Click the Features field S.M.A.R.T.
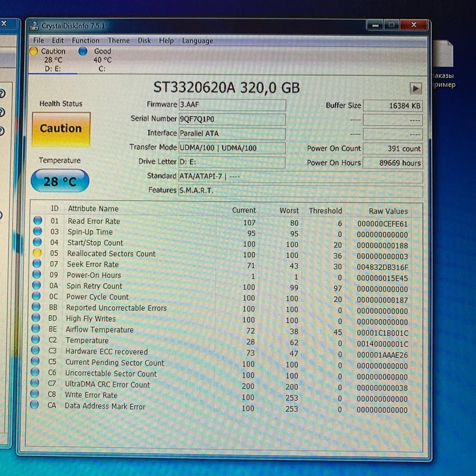 [301, 191]
